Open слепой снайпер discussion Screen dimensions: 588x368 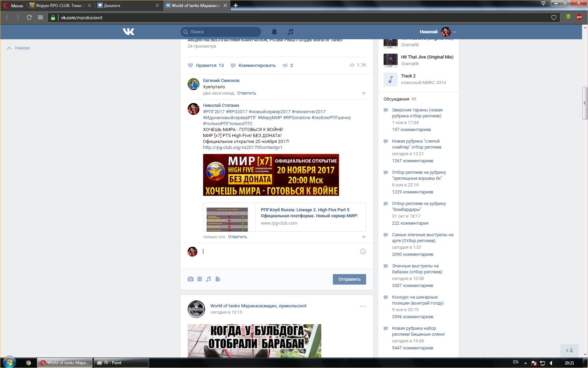(x=416, y=144)
